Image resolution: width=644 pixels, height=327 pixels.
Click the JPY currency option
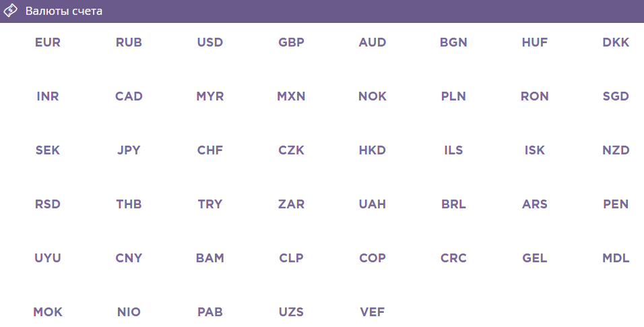coord(129,150)
